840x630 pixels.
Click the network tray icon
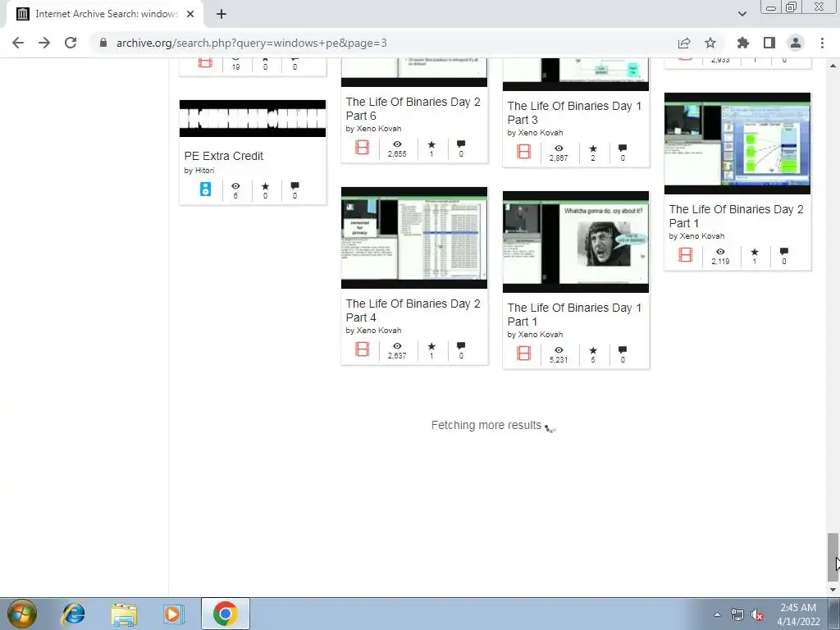(737, 614)
